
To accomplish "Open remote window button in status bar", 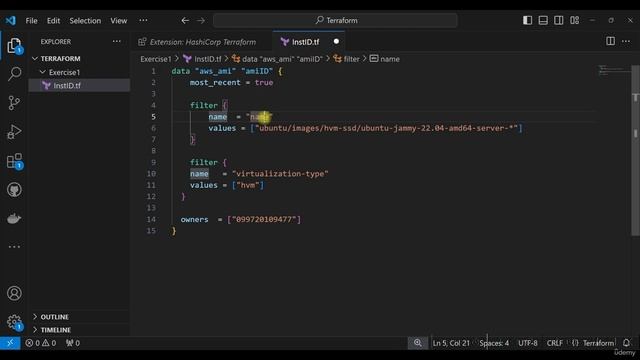I will tap(10, 343).
